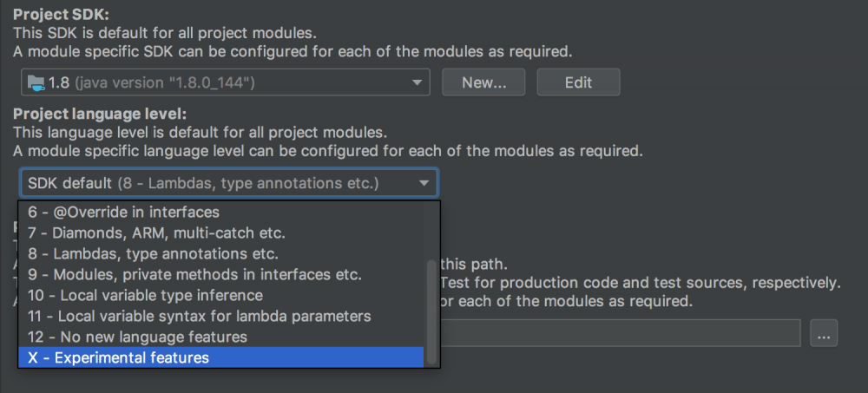Click the language list scrollbar thumb
Viewport: 868px width, 393px height.
(x=432, y=312)
